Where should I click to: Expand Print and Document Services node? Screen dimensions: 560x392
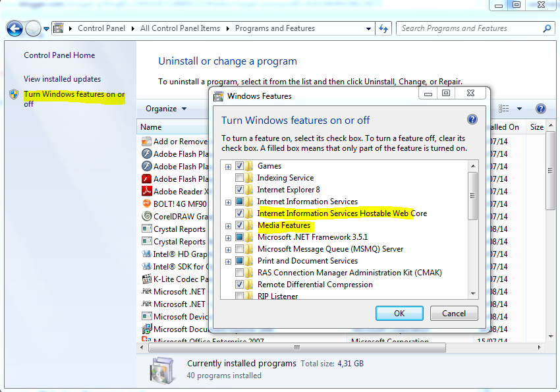[228, 262]
